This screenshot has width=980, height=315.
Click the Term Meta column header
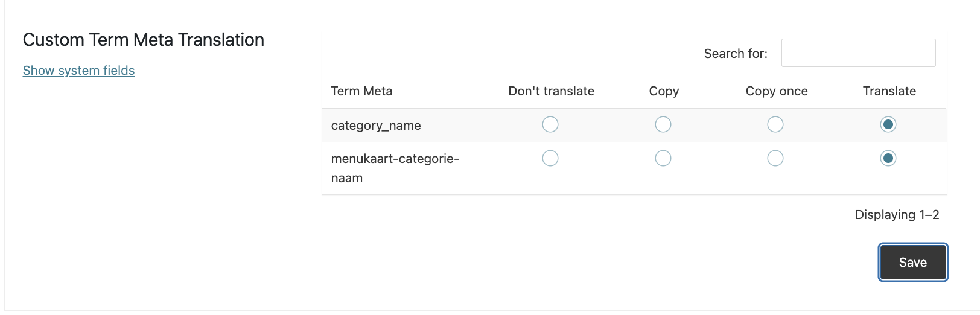tap(361, 91)
